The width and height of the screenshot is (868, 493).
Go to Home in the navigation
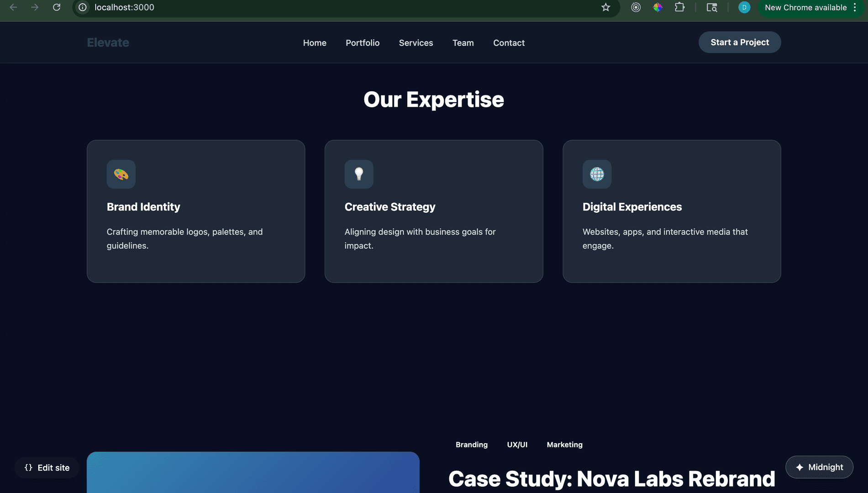tap(315, 43)
